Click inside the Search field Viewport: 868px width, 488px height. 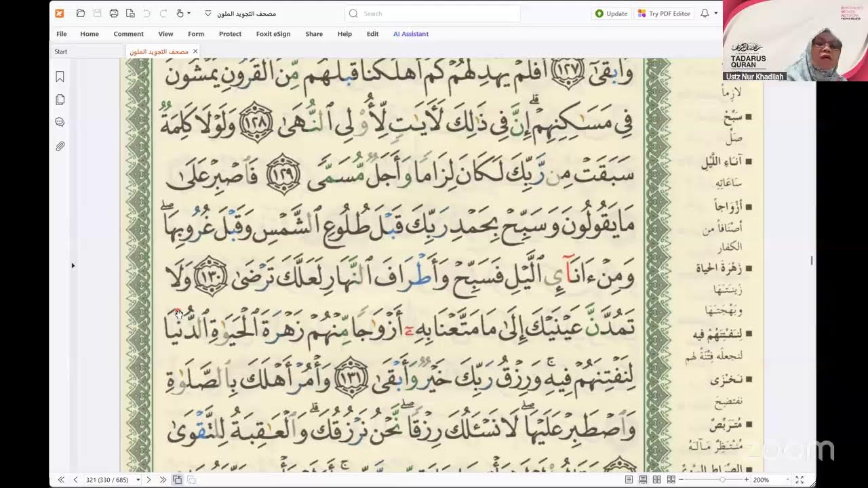(x=433, y=13)
